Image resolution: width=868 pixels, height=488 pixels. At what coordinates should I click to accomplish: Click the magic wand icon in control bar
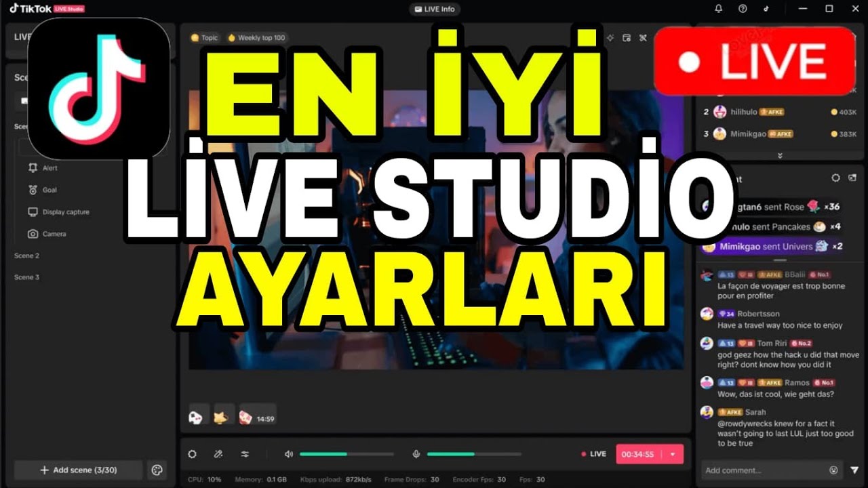(x=218, y=454)
